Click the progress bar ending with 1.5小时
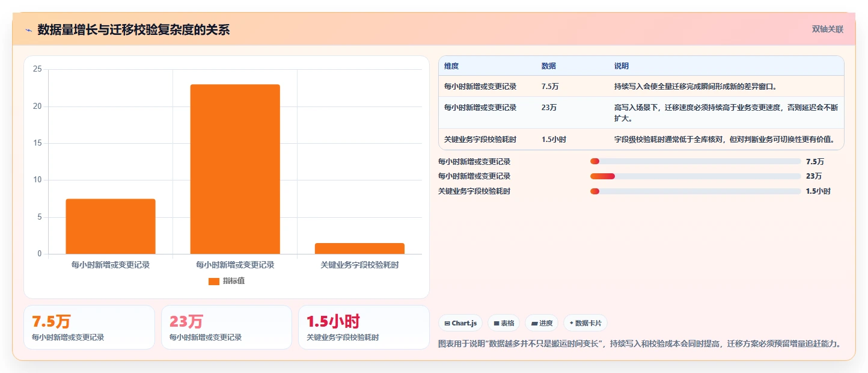 point(695,191)
